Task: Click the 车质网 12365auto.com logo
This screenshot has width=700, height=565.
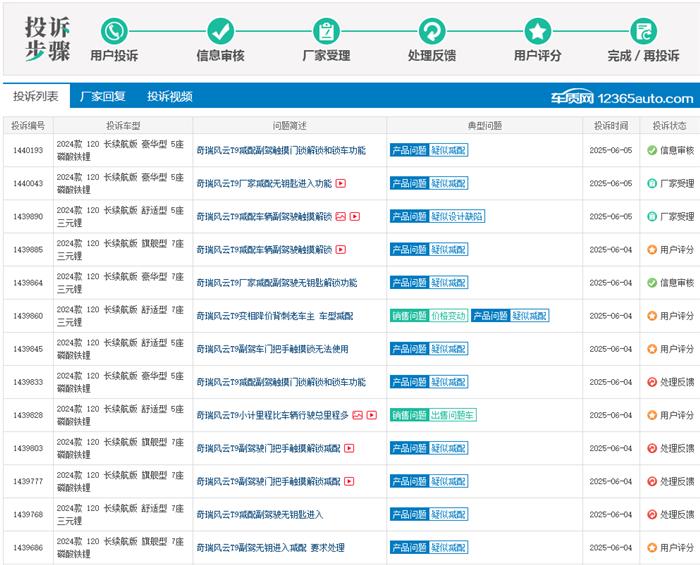Action: [622, 97]
